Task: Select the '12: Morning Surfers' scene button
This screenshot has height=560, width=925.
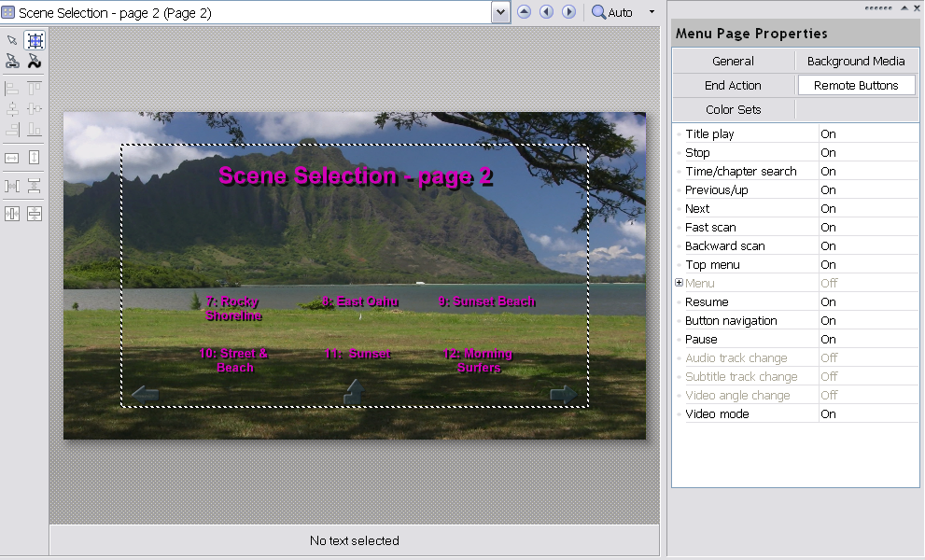Action: 478,360
